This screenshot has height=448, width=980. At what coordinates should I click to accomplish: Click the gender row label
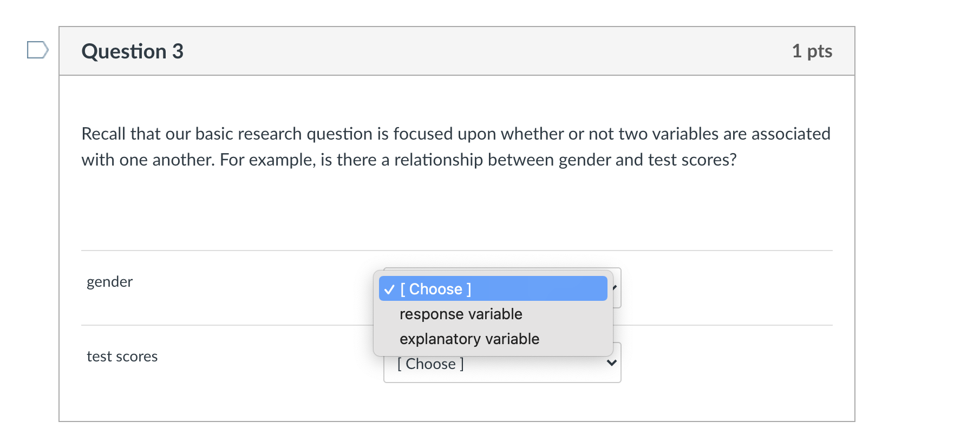(110, 281)
